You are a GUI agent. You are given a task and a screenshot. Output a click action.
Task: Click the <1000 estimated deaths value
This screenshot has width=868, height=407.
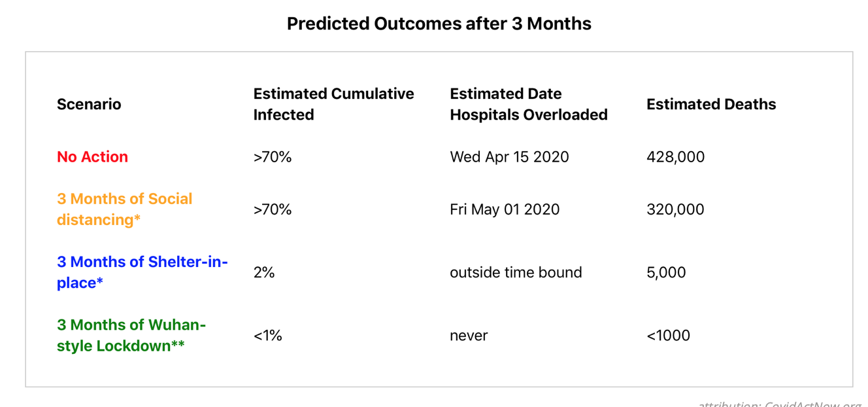coord(668,336)
